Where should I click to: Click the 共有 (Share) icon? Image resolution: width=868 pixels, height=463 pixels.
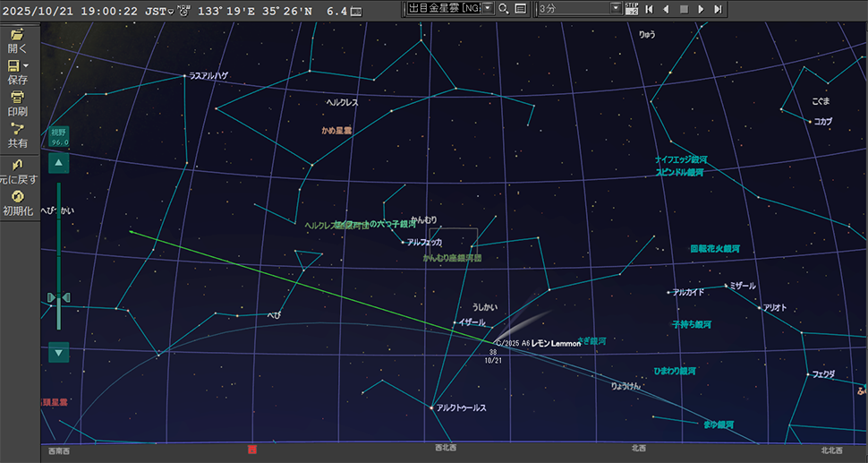pos(17,129)
